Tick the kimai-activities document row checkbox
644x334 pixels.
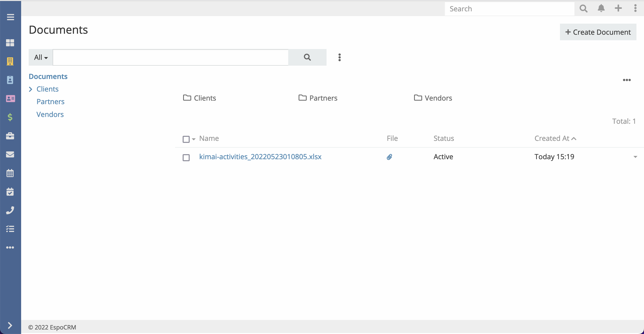coord(186,158)
